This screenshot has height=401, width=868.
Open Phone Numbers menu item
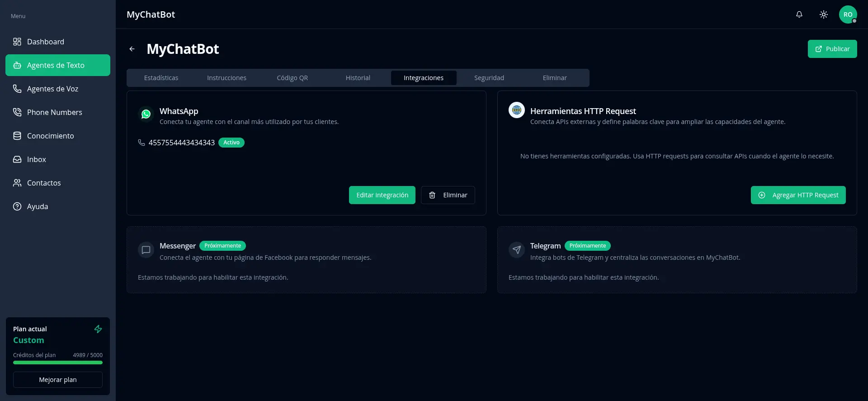tap(58, 112)
